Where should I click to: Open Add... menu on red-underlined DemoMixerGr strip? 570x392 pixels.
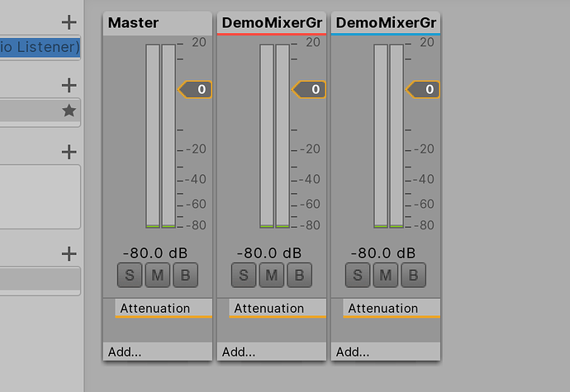click(272, 352)
